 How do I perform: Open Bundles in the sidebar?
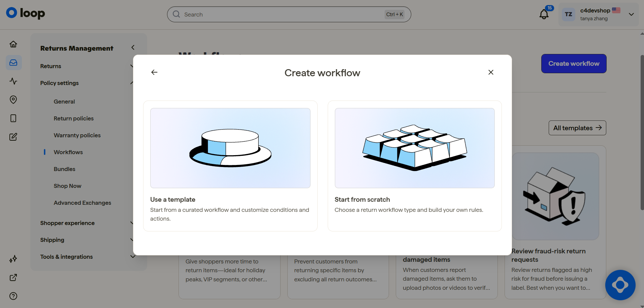pyautogui.click(x=65, y=169)
